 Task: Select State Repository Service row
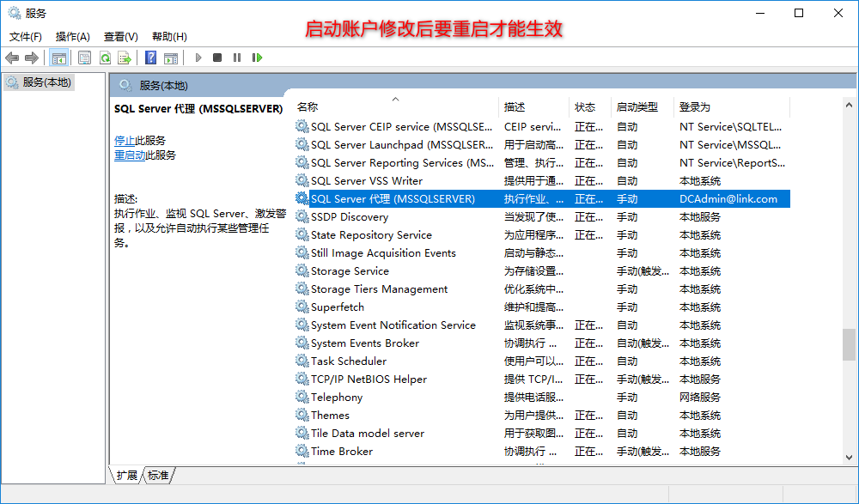click(542, 234)
